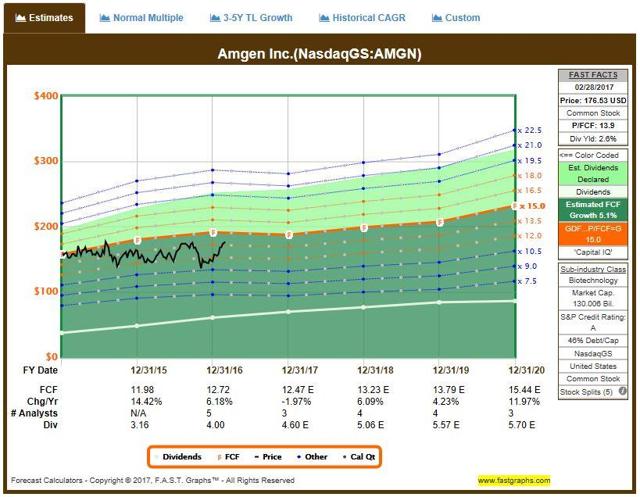This screenshot has width=640, height=497.
Task: Click the -1.97% Chg/Yr value
Action: pos(297,402)
